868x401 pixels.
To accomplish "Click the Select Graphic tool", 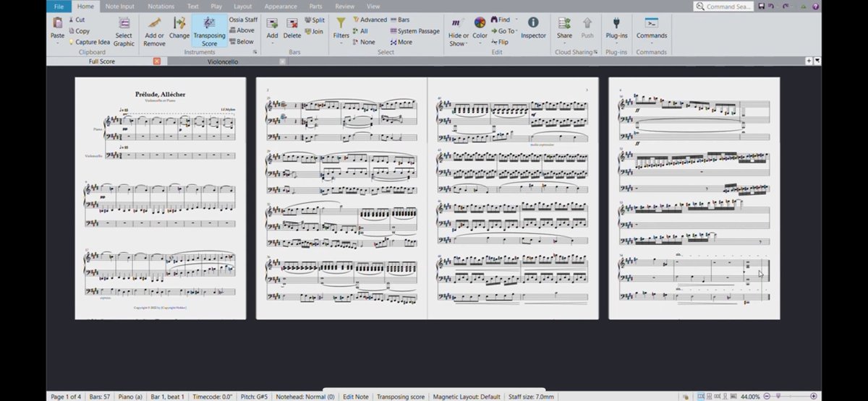I will click(124, 31).
